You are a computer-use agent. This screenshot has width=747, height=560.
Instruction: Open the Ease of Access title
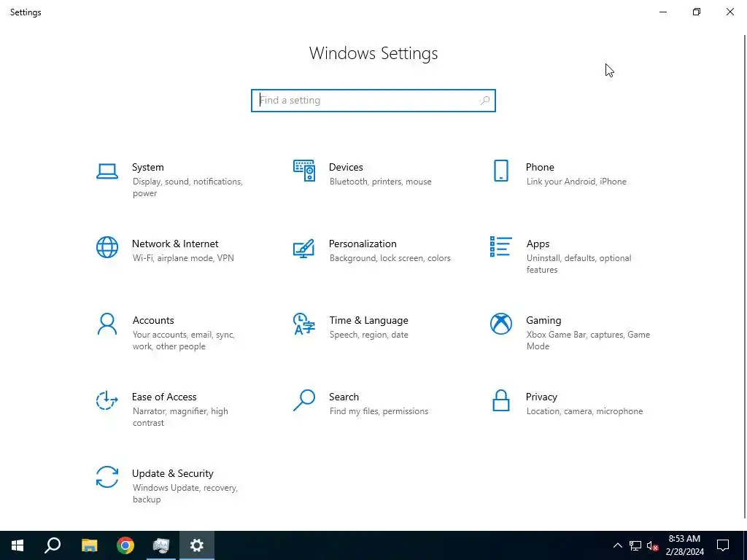coord(164,397)
